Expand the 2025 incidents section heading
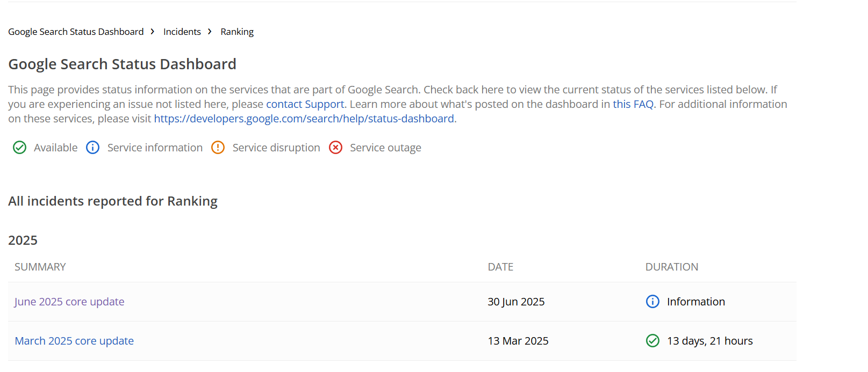 coord(23,240)
